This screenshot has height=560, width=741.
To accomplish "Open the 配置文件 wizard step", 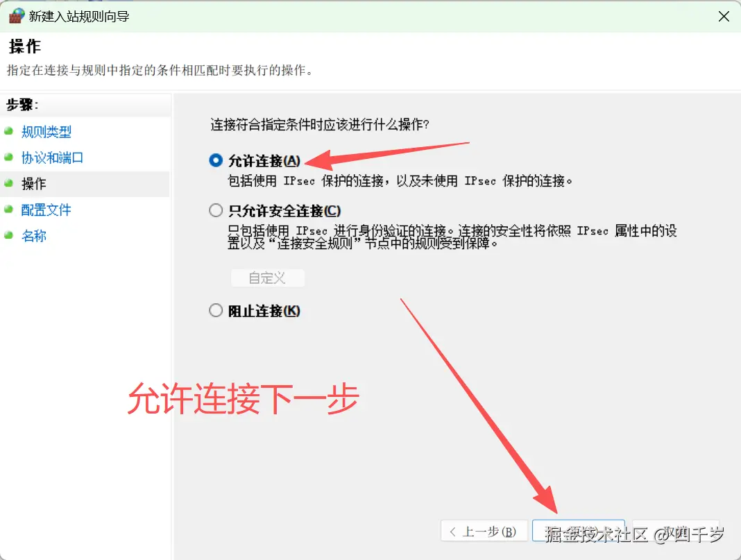I will click(x=46, y=210).
